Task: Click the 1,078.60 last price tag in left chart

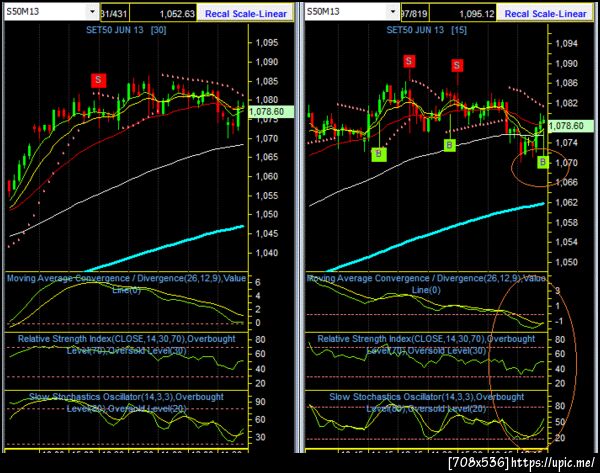Action: (x=271, y=112)
